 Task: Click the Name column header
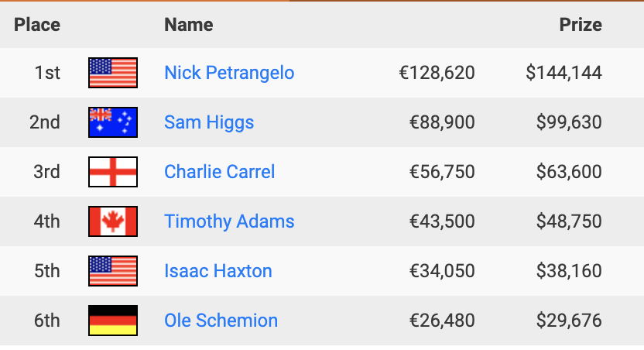point(189,25)
